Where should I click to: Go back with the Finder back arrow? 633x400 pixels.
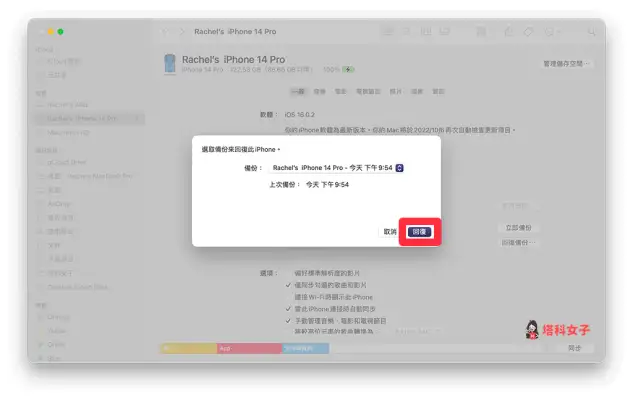(165, 31)
